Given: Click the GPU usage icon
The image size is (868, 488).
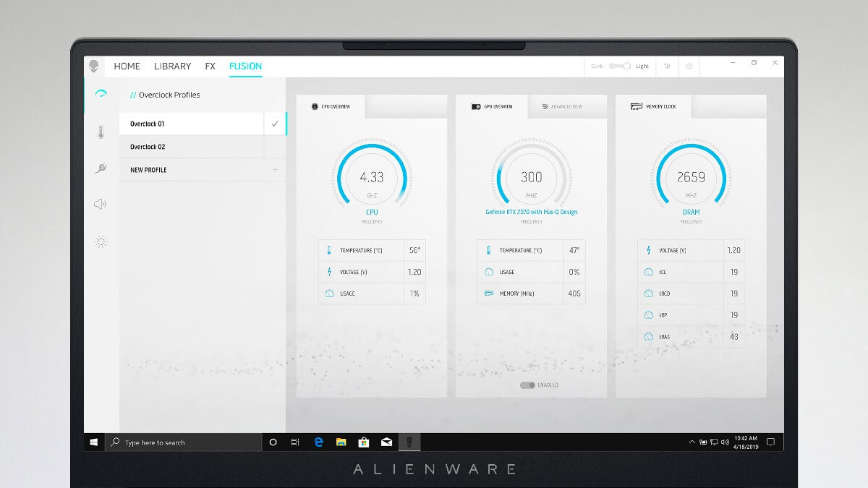Looking at the screenshot, I should tap(489, 272).
